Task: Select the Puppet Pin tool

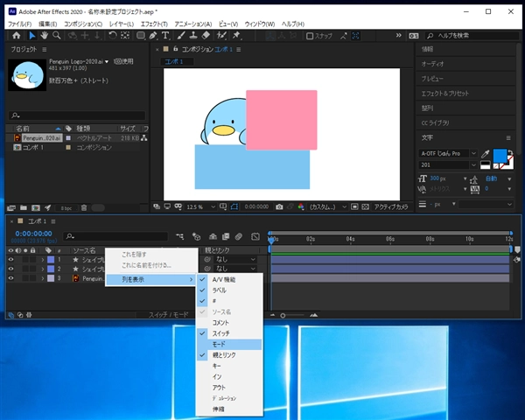Action: pos(236,36)
